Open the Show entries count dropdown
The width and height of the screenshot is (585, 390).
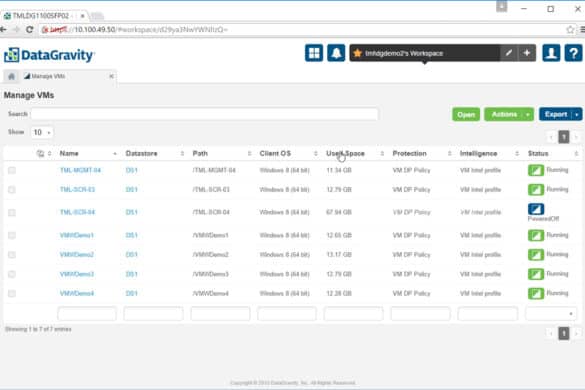pyautogui.click(x=42, y=132)
